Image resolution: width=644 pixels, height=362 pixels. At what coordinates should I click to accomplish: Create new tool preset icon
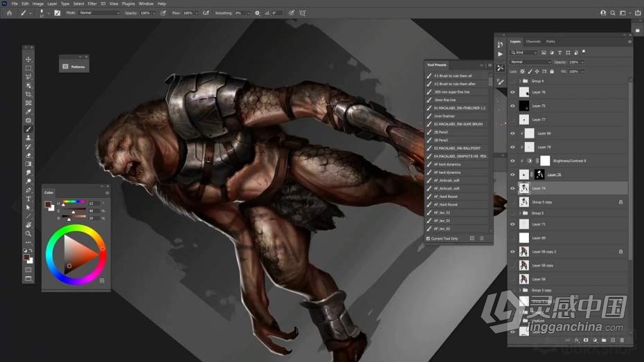(472, 239)
